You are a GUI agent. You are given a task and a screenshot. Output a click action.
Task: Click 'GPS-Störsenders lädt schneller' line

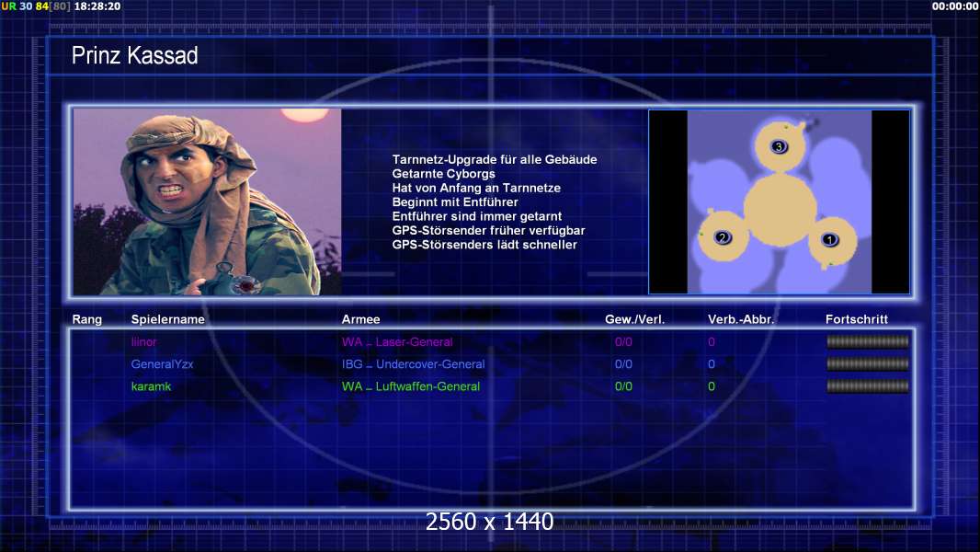point(484,245)
